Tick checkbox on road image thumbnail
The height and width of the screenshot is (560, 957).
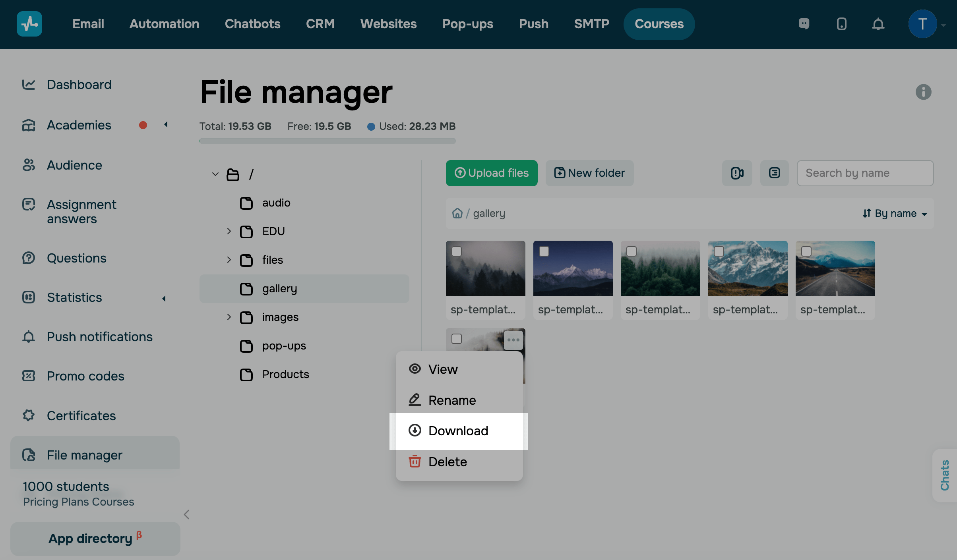point(806,251)
